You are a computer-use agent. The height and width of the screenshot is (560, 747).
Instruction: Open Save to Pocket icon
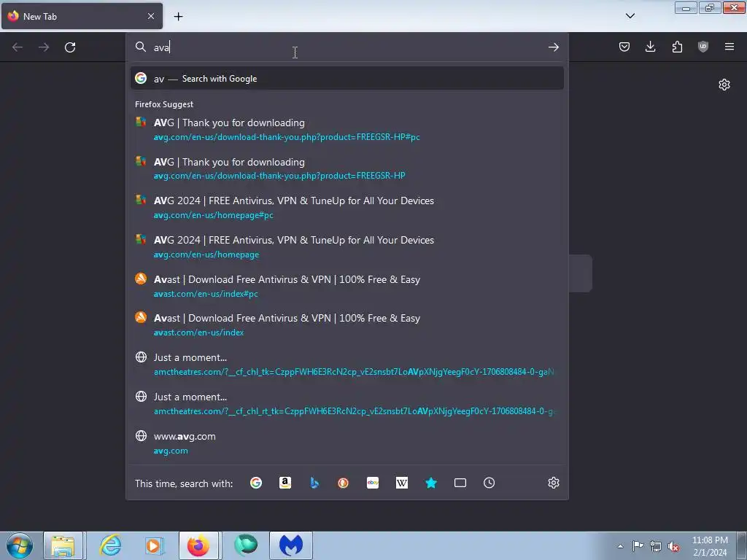[624, 47]
